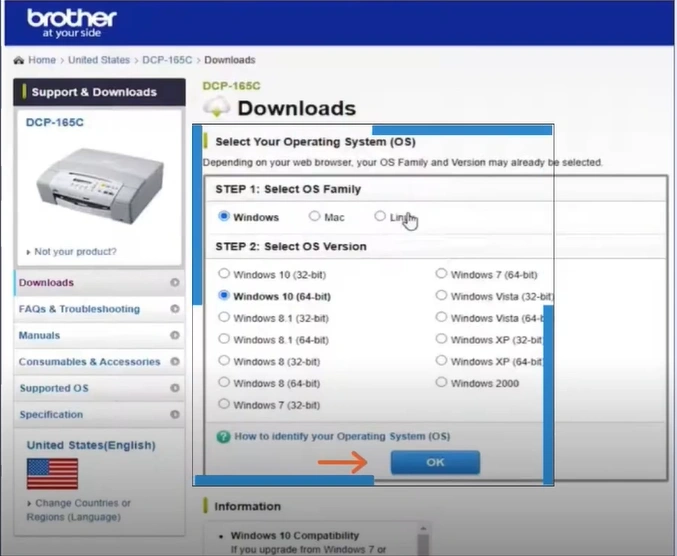
Task: Select the Windows 2000 radio button
Action: point(442,383)
